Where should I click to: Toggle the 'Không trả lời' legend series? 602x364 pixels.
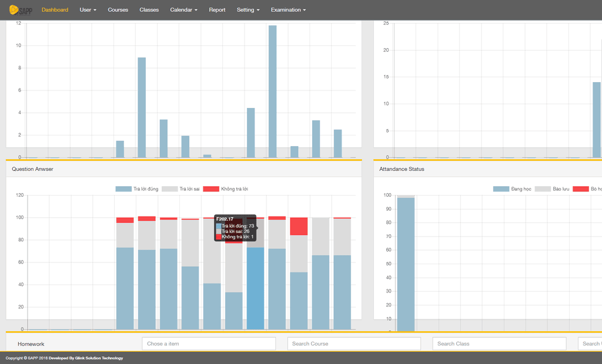click(x=227, y=189)
